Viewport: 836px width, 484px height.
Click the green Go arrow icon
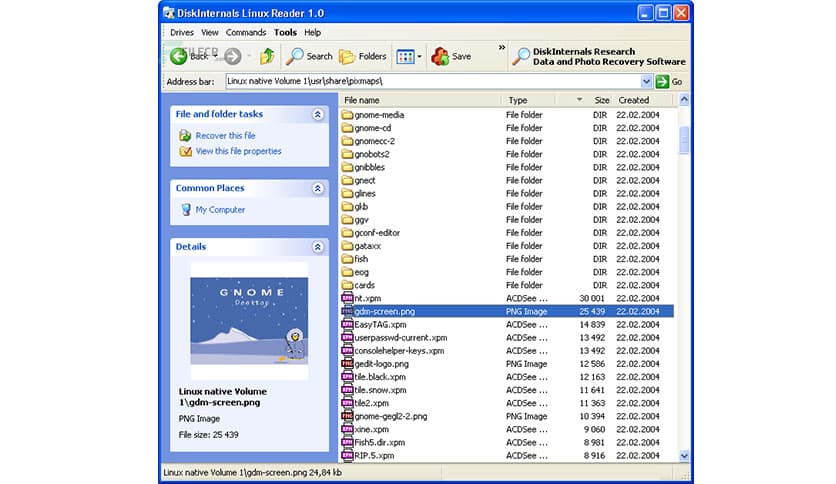pos(662,82)
